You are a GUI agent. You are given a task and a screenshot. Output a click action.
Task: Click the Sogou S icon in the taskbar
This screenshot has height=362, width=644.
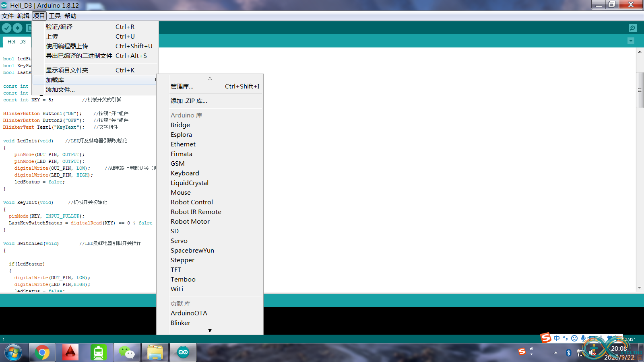[522, 352]
